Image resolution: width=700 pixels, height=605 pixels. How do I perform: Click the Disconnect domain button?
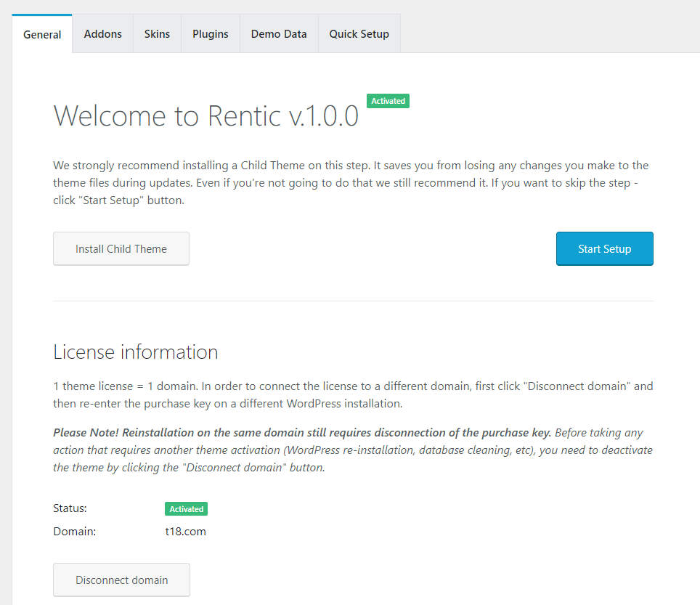click(121, 580)
